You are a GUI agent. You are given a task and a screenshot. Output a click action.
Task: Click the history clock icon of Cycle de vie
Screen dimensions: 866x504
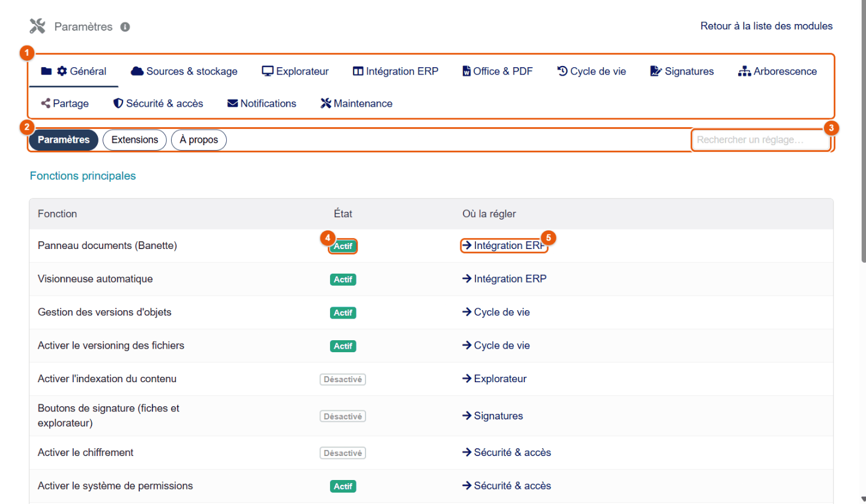pyautogui.click(x=562, y=71)
